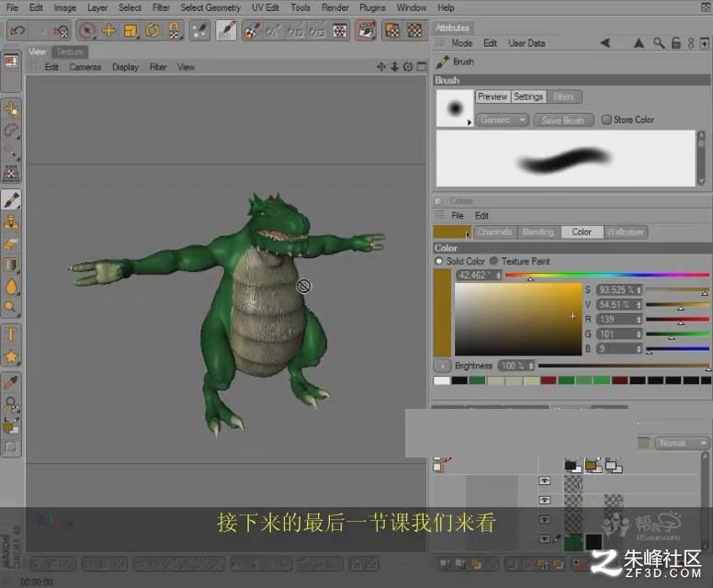This screenshot has height=588, width=713.
Task: Toggle the viewport maximize icon
Action: pos(422,67)
